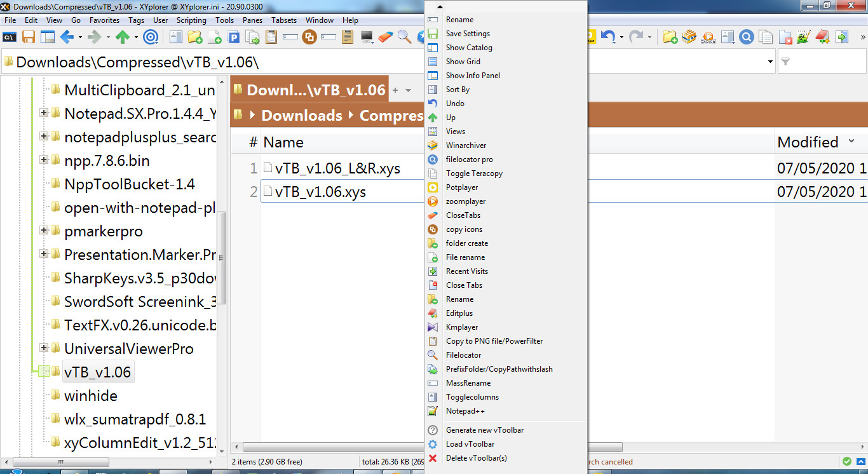The height and width of the screenshot is (474, 868).
Task: Select Generate new vToolbar menu entry
Action: pos(484,430)
